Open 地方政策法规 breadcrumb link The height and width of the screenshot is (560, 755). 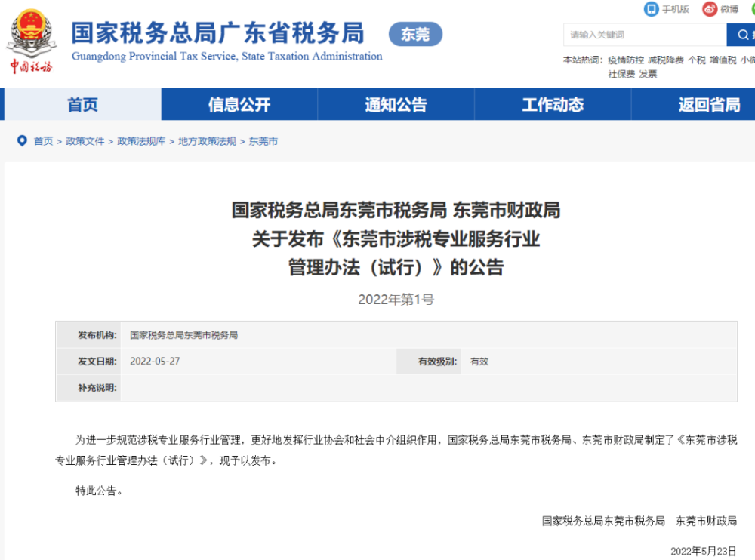point(207,141)
